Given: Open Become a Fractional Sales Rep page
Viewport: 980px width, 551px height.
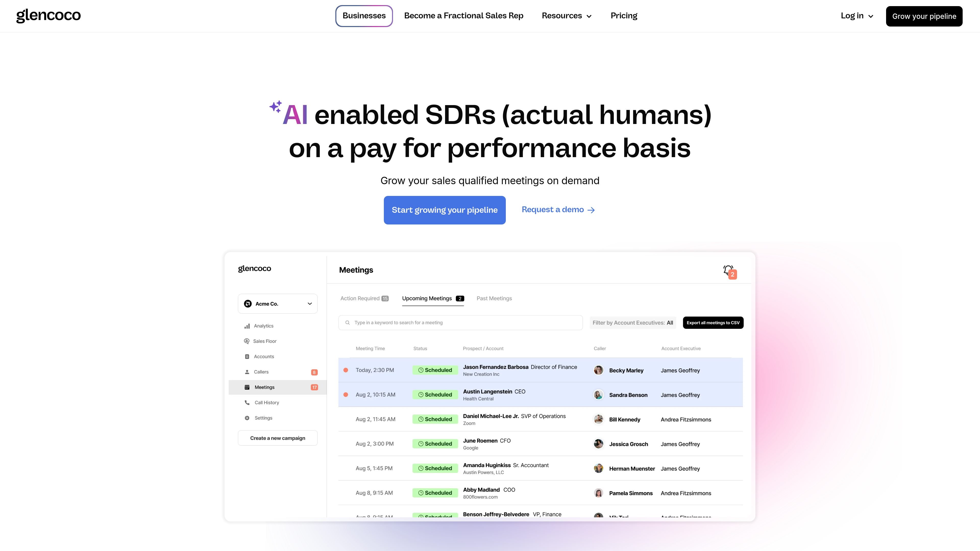Looking at the screenshot, I should 464,16.
